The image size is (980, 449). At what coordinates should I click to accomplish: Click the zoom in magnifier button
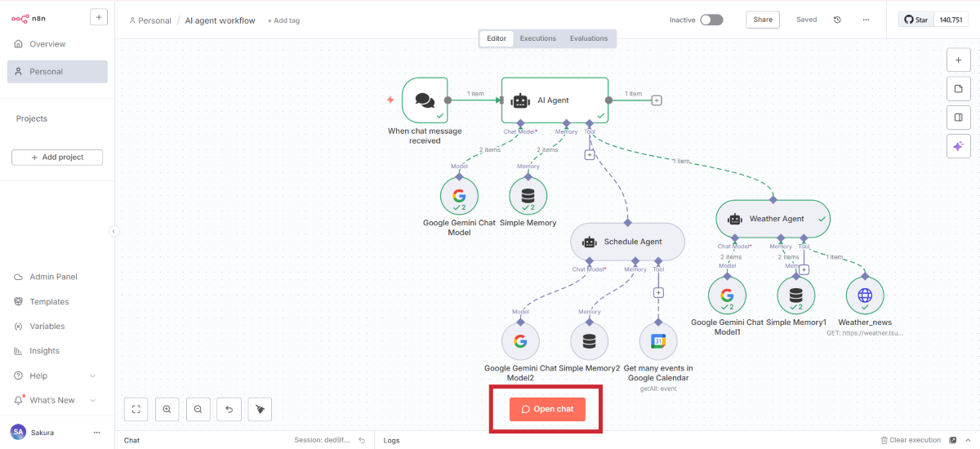(x=167, y=409)
